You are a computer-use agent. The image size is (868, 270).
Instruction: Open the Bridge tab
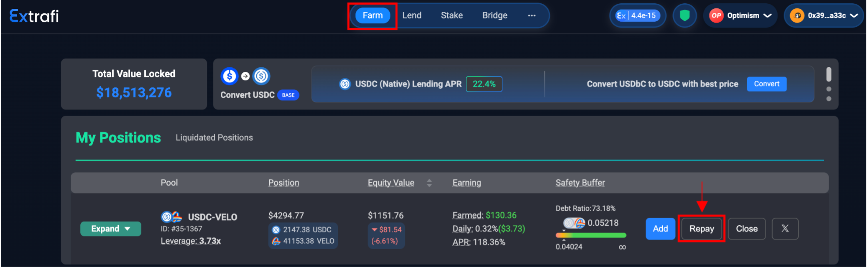click(x=495, y=15)
